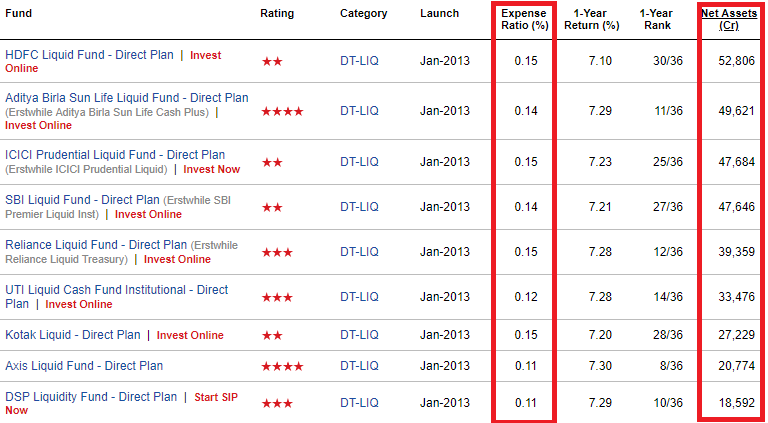768x423 pixels.
Task: Select net assets value 49,621
Action: [736, 111]
